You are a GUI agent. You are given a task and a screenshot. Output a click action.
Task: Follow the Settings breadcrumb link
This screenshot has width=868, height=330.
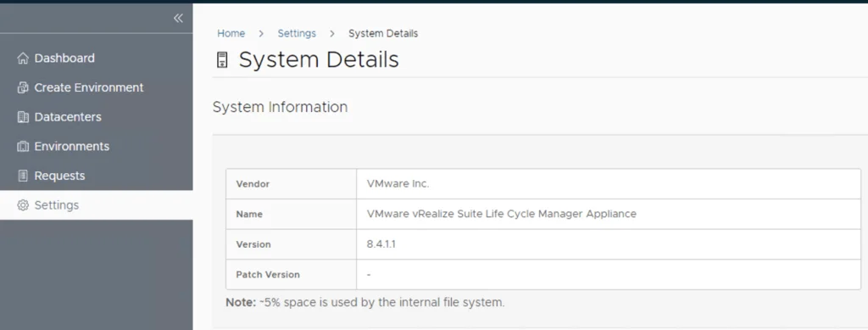point(297,33)
